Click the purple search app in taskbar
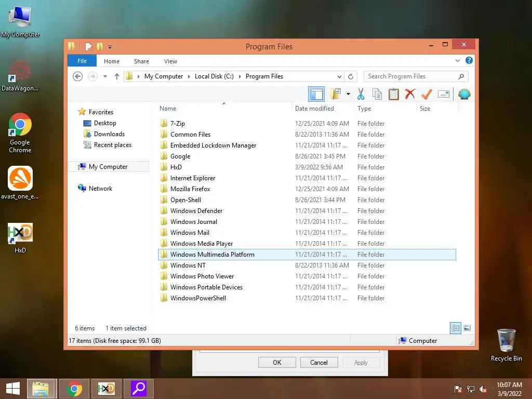532x399 pixels. pos(138,389)
